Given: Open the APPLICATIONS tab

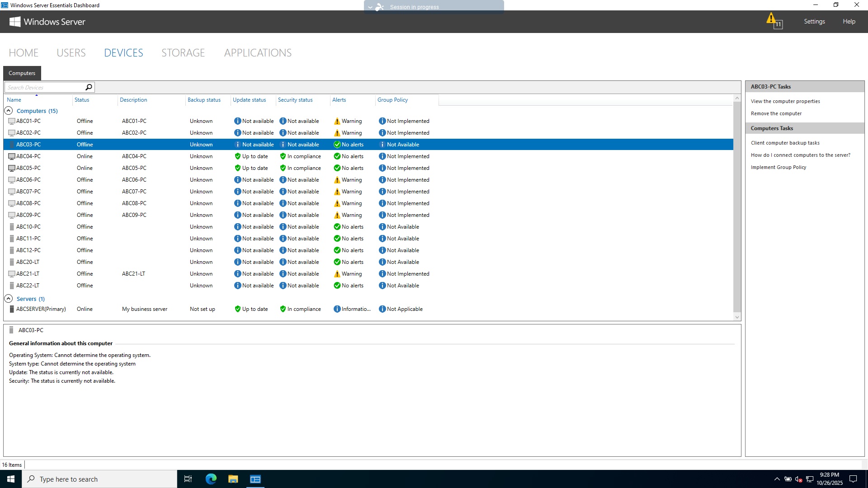Looking at the screenshot, I should coord(258,53).
